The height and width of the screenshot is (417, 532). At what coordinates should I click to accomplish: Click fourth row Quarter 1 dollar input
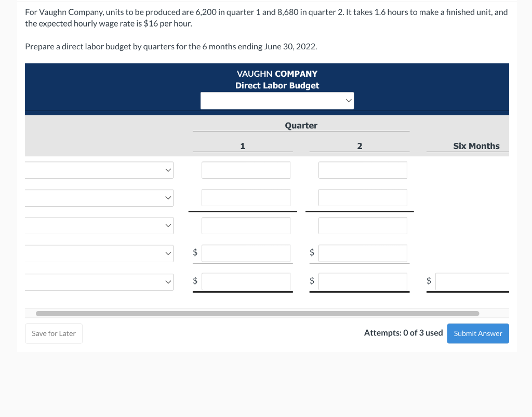(x=246, y=253)
